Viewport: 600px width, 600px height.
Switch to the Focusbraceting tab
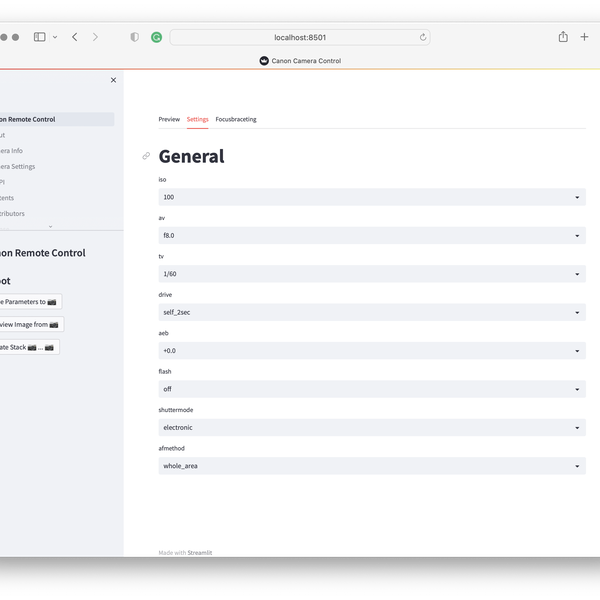236,119
